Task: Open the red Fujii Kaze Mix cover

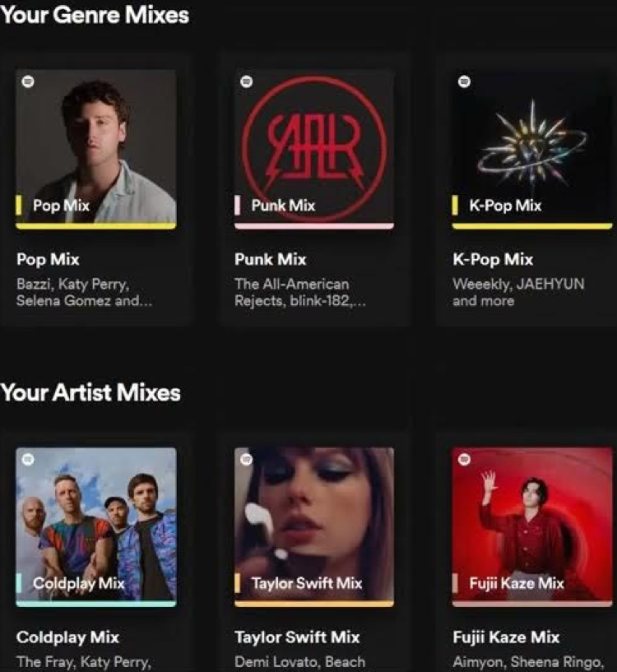Action: pyautogui.click(x=532, y=527)
